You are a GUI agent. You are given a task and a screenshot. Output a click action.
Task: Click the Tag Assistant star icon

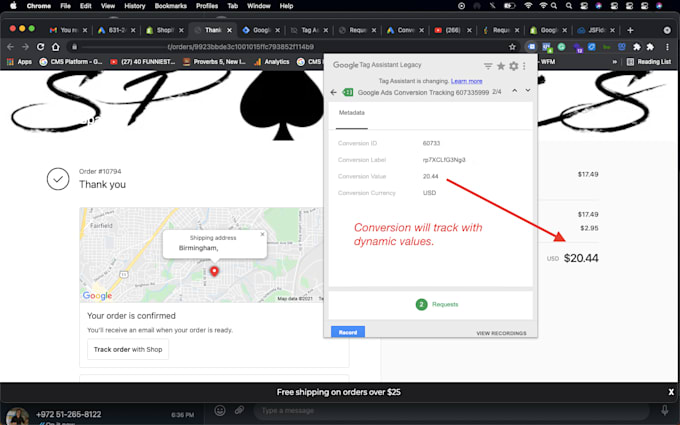(x=501, y=66)
